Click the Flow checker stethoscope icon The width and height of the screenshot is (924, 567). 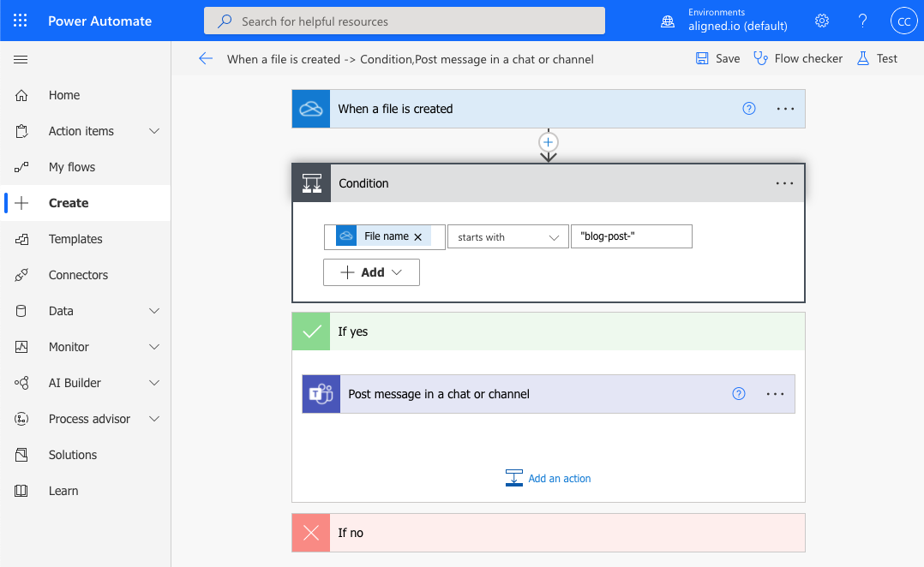(x=761, y=58)
